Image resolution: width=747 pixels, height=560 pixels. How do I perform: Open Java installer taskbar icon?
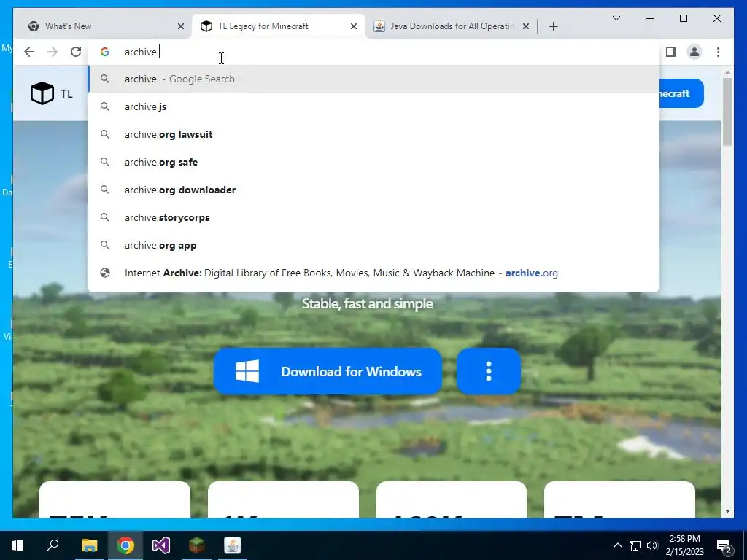[233, 545]
